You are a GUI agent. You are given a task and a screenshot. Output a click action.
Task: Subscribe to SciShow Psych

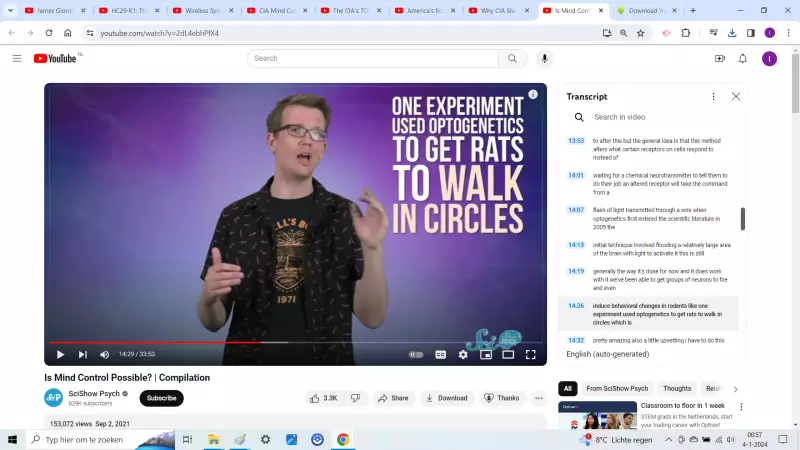tap(161, 398)
